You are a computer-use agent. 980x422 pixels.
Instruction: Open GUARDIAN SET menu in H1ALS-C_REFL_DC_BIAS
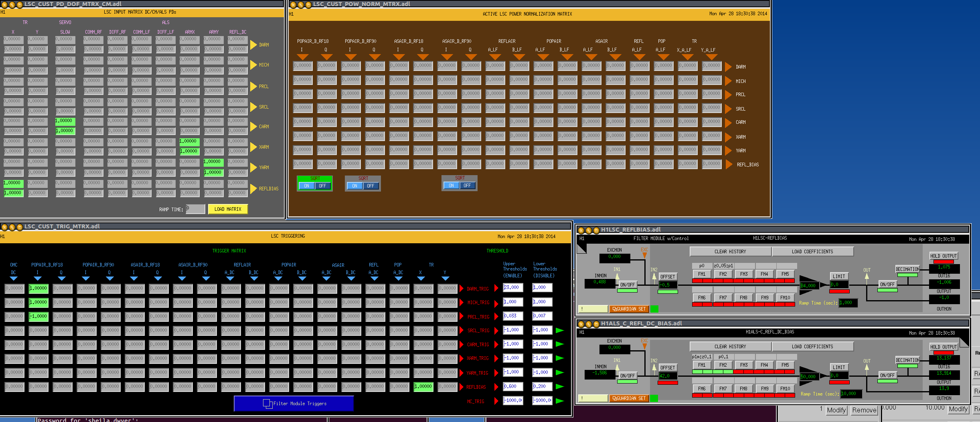coord(629,398)
